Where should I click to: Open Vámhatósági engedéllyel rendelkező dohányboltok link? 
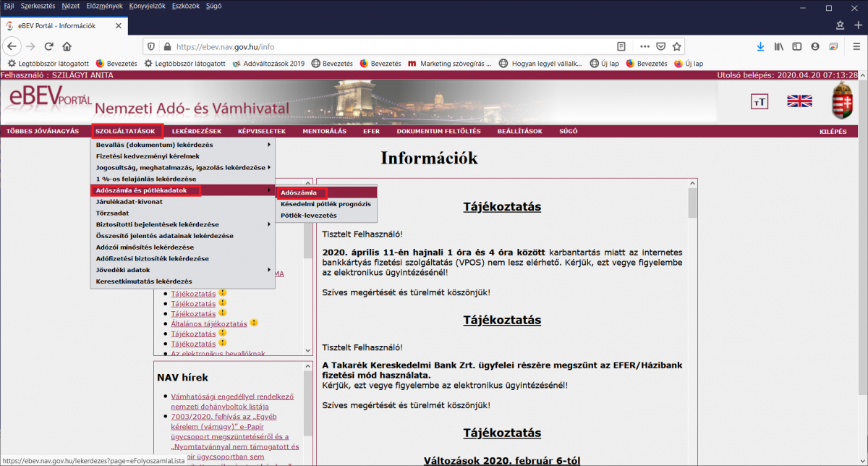tap(232, 402)
